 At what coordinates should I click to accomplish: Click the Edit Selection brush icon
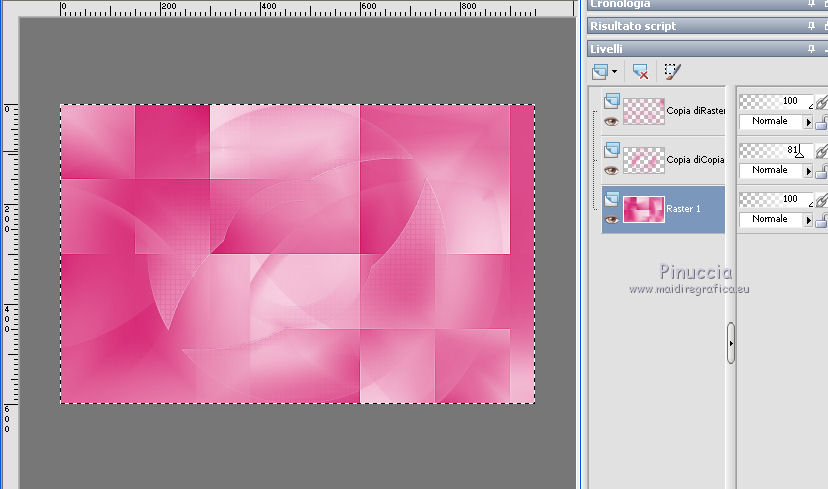pos(672,71)
